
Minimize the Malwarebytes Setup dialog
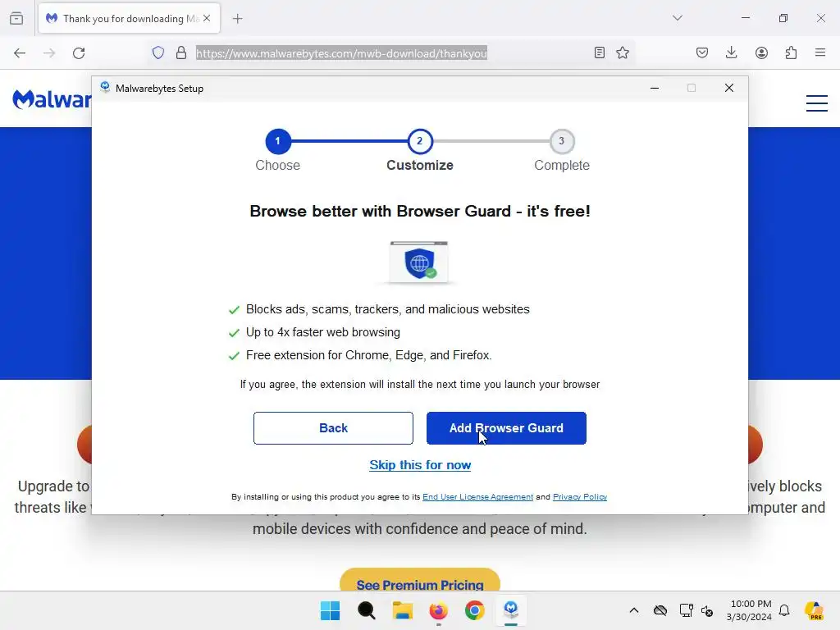(x=654, y=88)
